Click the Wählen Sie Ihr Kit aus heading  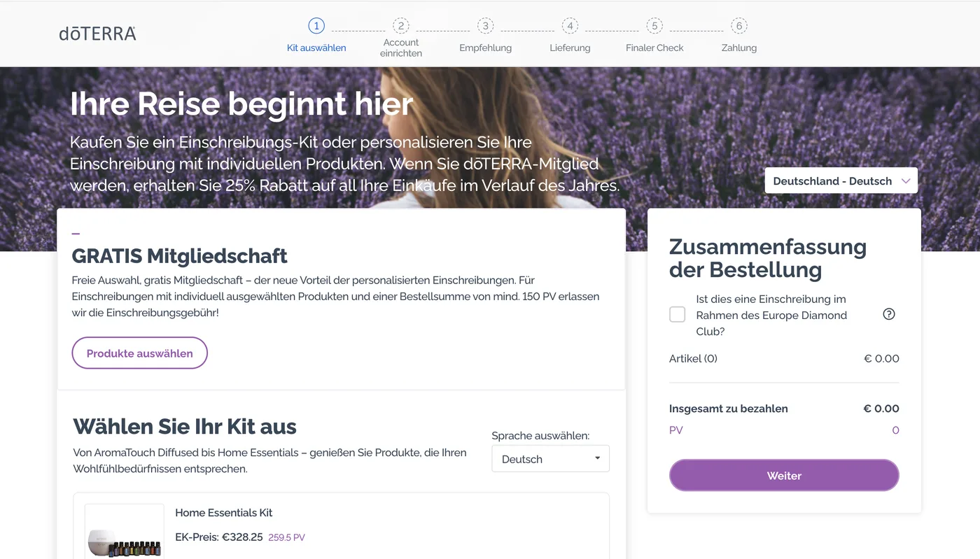[x=185, y=426]
